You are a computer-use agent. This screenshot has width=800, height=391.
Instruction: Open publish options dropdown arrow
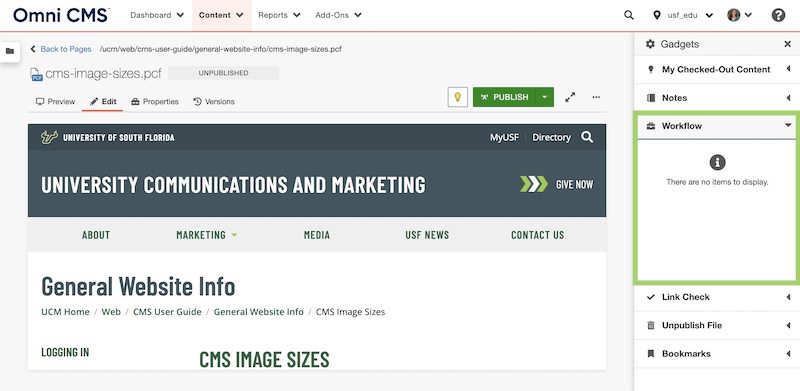coord(545,97)
